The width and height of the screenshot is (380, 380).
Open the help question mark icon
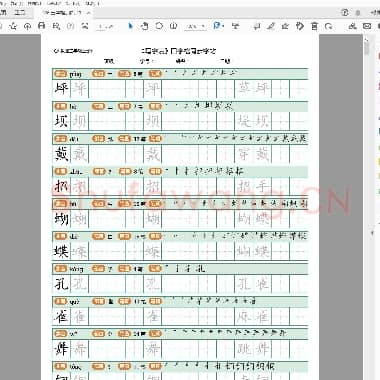pyautogui.click(x=345, y=13)
